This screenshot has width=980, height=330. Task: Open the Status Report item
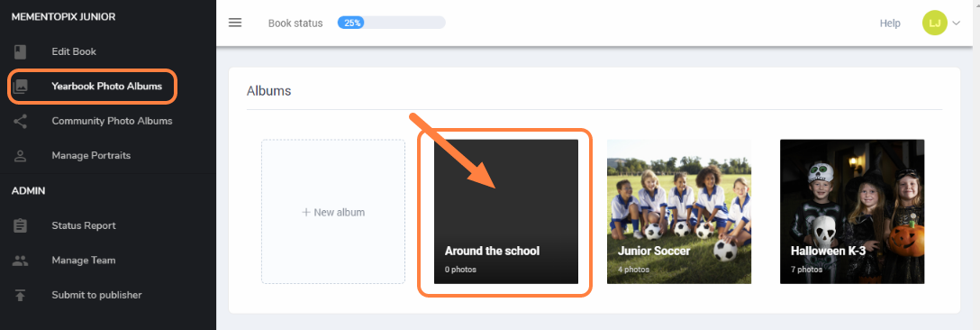(x=84, y=225)
